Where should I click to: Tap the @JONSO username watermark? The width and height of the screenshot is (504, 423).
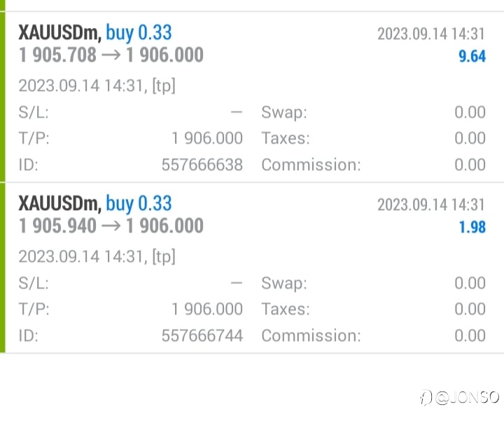466,398
